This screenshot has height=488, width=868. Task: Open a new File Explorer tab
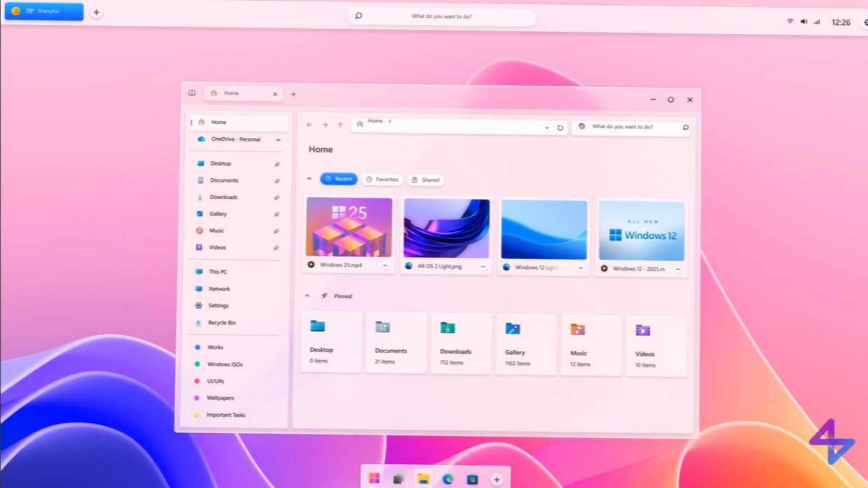(x=294, y=94)
